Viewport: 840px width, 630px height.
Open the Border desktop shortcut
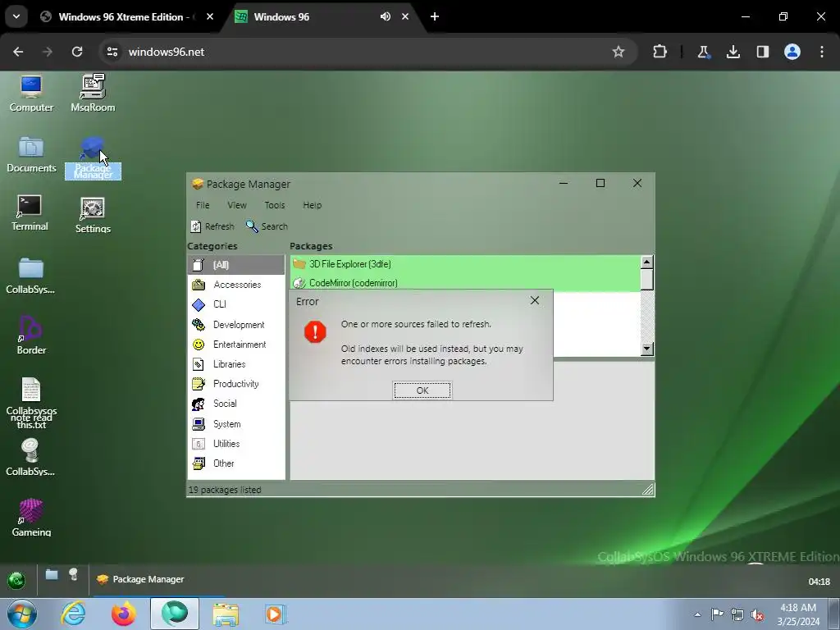[31, 336]
